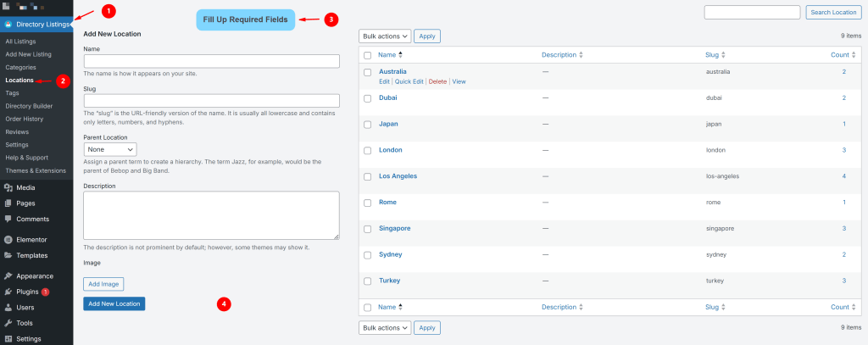868x345 pixels.
Task: Check the Rome row checkbox
Action: (368, 203)
